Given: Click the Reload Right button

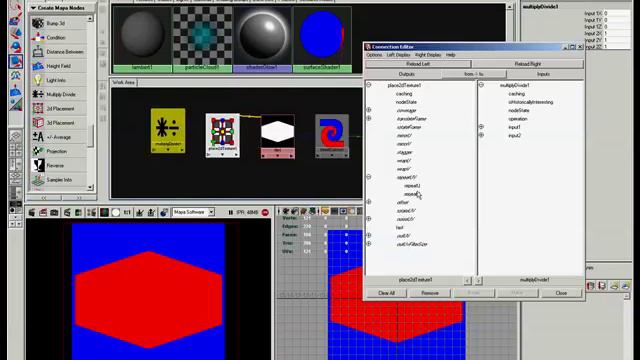Looking at the screenshot, I should pos(528,64).
